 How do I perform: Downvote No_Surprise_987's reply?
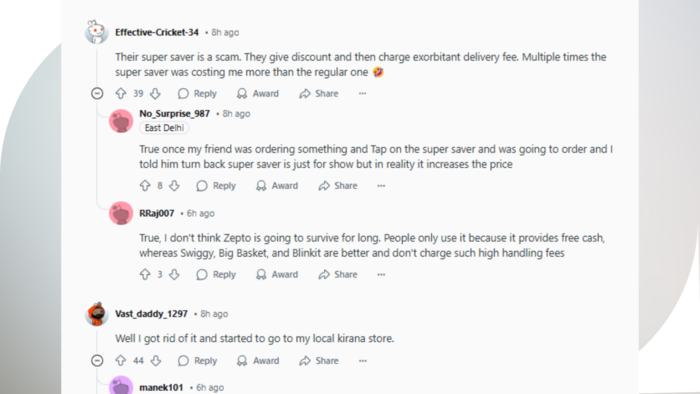click(174, 186)
